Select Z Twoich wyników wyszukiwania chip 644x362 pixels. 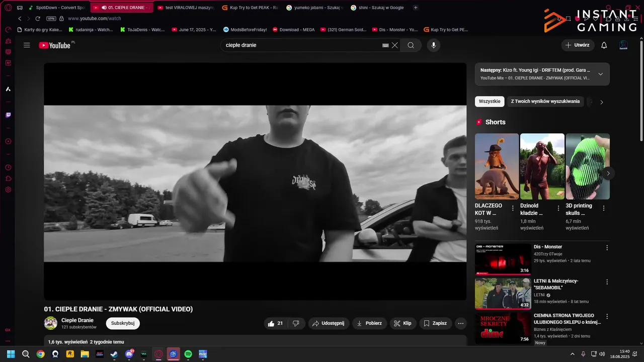[x=545, y=102]
